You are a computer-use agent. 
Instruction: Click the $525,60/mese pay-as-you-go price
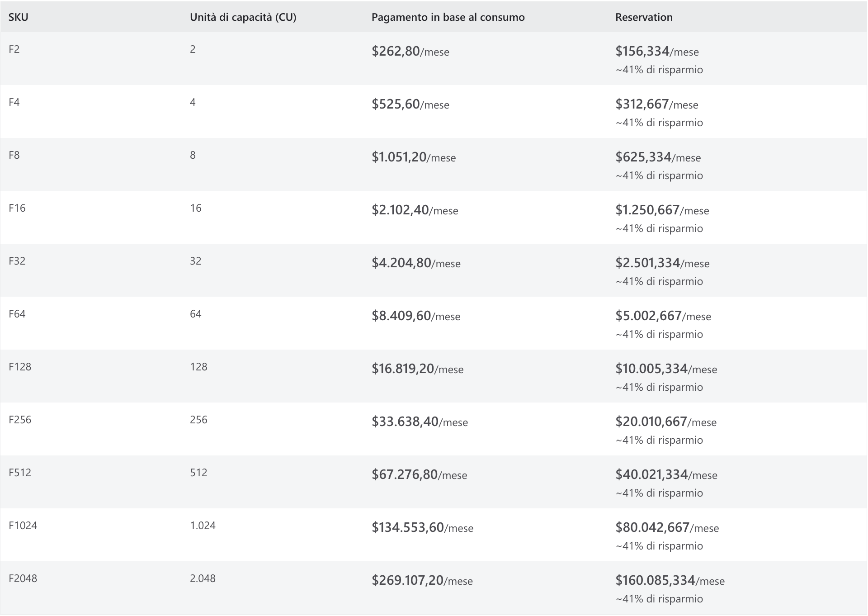coord(410,104)
